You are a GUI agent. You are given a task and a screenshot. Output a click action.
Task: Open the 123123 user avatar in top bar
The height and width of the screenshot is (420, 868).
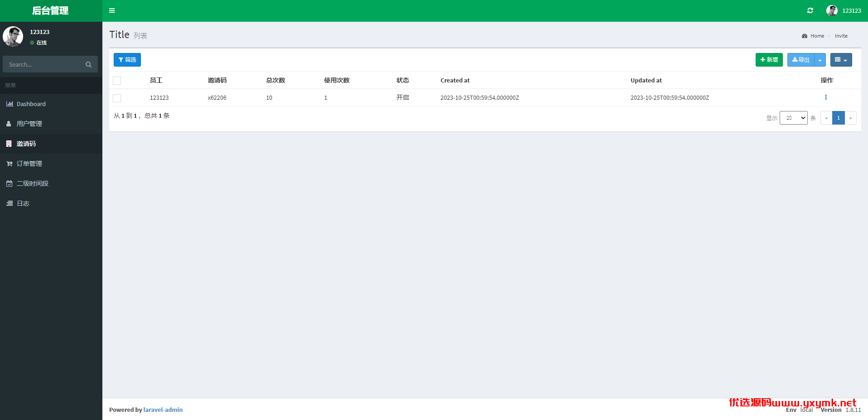(832, 10)
